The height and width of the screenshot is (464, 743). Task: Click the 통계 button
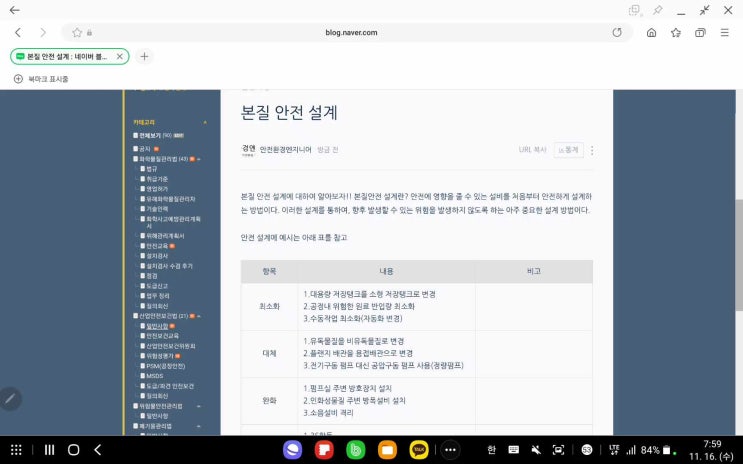[x=569, y=150]
